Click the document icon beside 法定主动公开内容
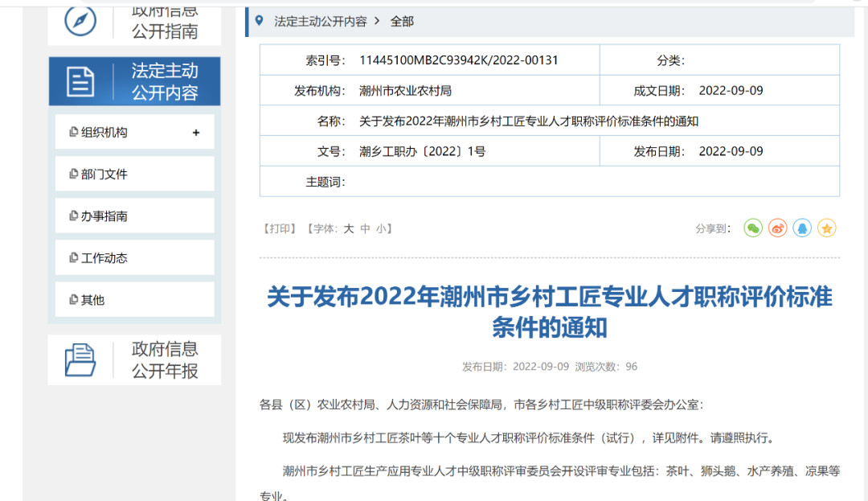 point(80,80)
